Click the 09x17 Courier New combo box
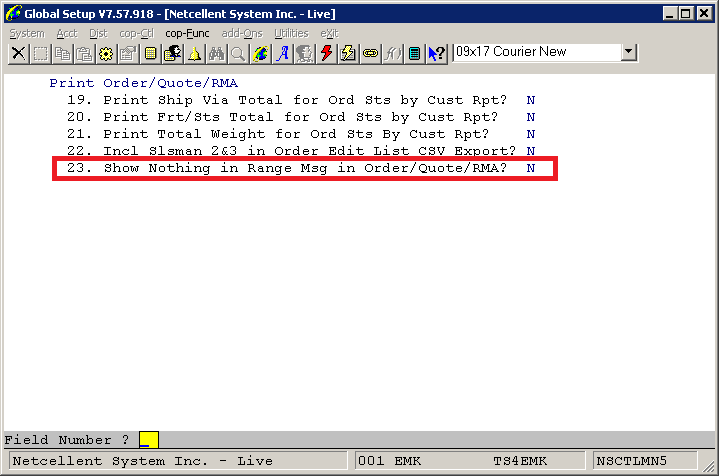Screen dimensions: 719x476 coord(535,52)
